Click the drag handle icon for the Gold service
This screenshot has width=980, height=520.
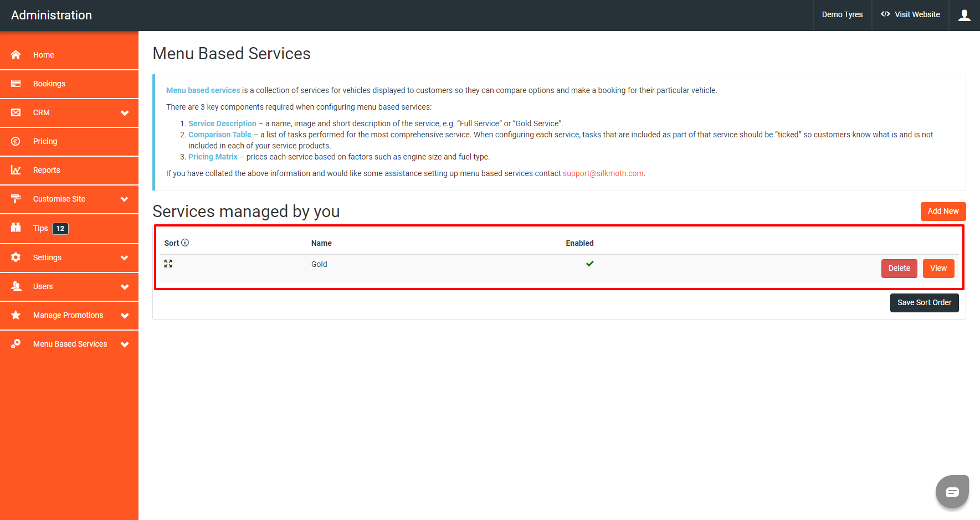pyautogui.click(x=168, y=264)
